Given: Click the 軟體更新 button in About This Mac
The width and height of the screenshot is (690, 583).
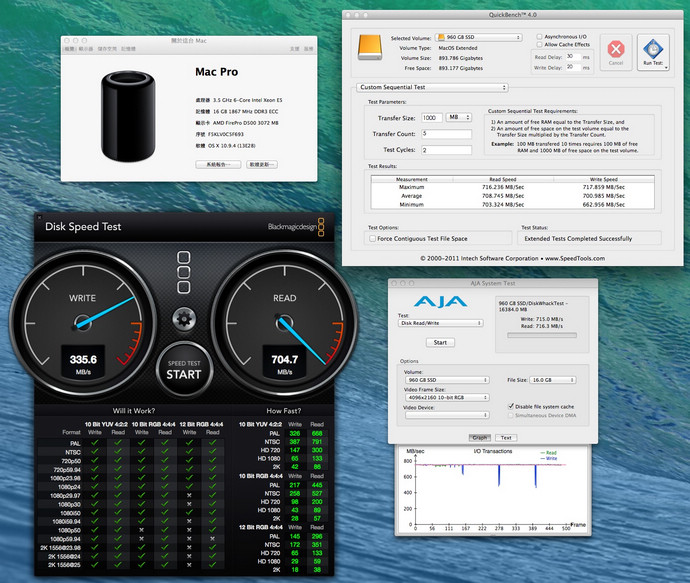Looking at the screenshot, I should [x=262, y=165].
